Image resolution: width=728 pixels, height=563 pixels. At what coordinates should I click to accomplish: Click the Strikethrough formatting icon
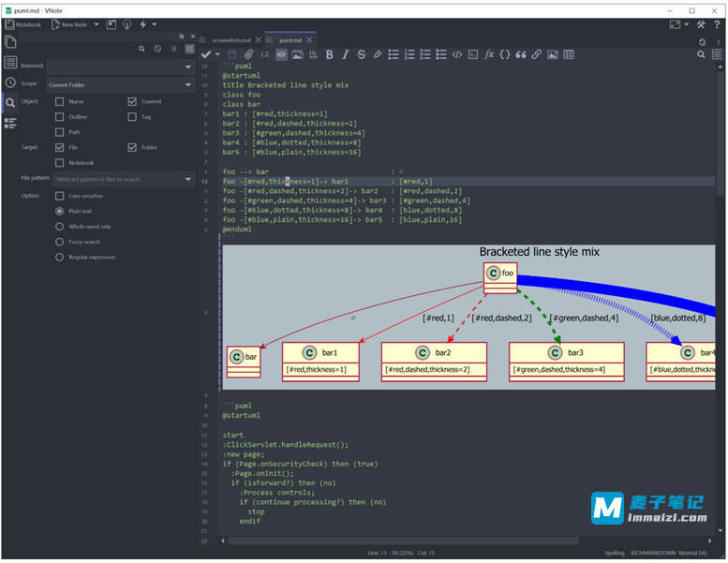362,54
